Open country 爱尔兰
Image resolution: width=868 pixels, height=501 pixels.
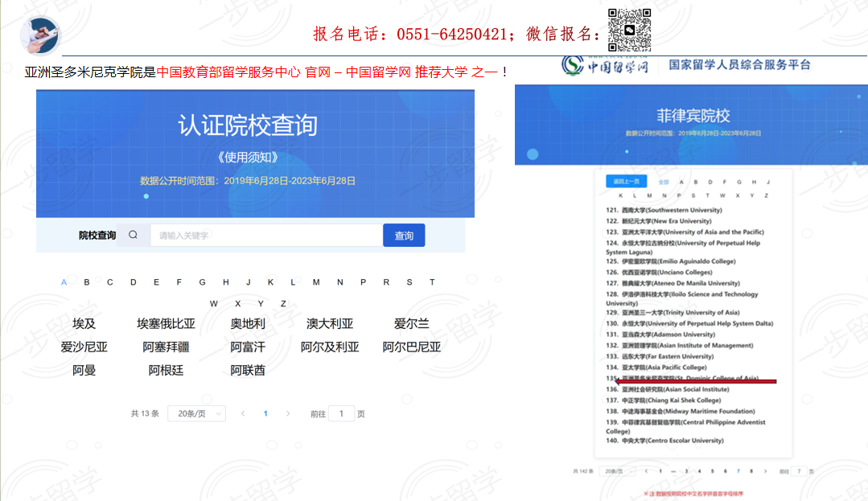[411, 324]
